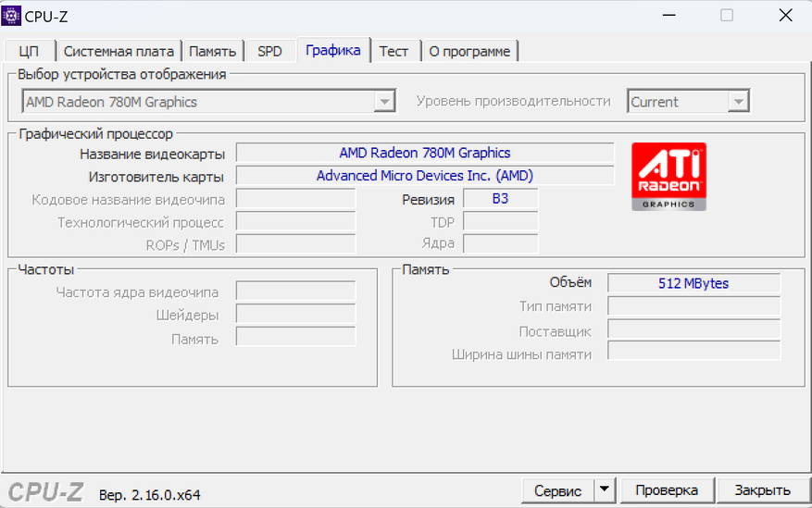Image resolution: width=812 pixels, height=508 pixels.
Task: Click the empty Технологический процесс field
Action: (x=295, y=221)
